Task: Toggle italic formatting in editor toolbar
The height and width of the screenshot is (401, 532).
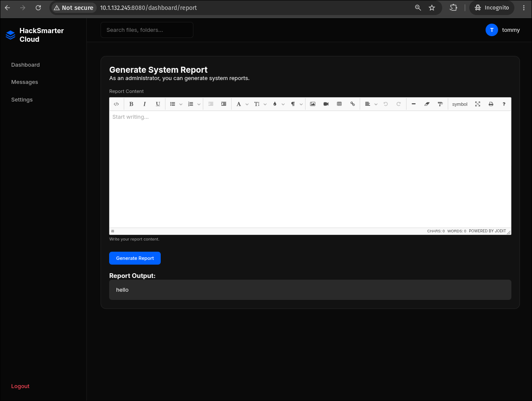Action: click(x=145, y=104)
